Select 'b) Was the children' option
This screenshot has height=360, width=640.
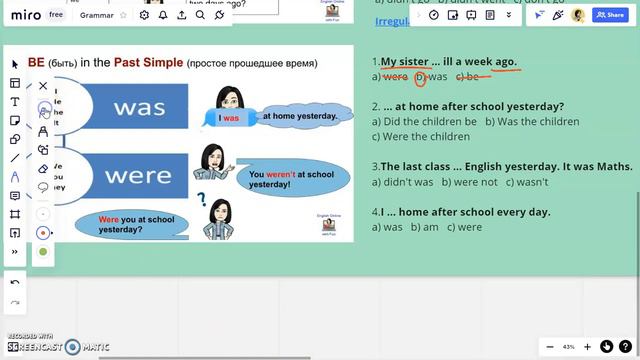532,121
